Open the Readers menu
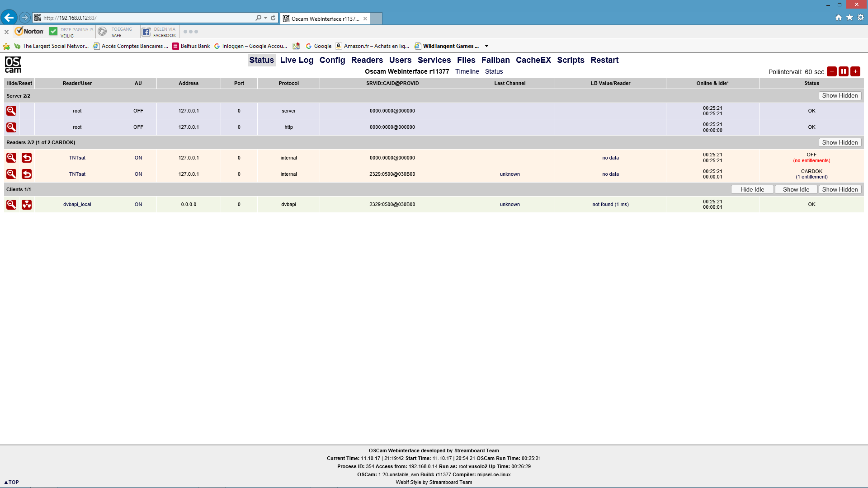Screen dimensions: 868x488 point(367,60)
